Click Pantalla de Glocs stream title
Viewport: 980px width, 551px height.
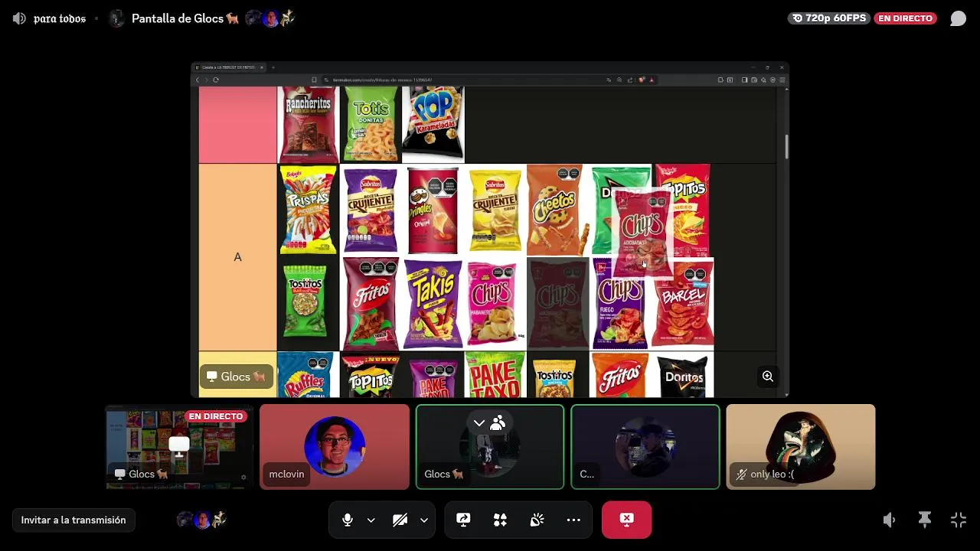185,18
